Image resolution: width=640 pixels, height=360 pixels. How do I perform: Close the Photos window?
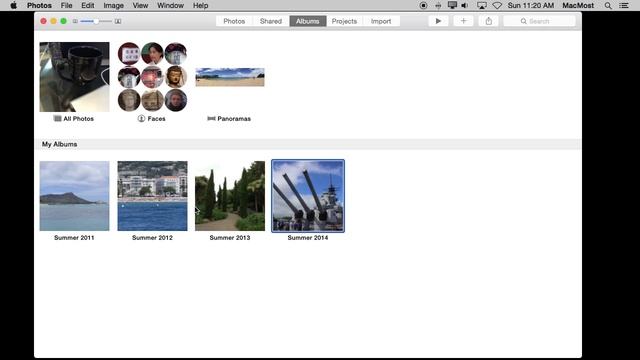click(x=43, y=21)
